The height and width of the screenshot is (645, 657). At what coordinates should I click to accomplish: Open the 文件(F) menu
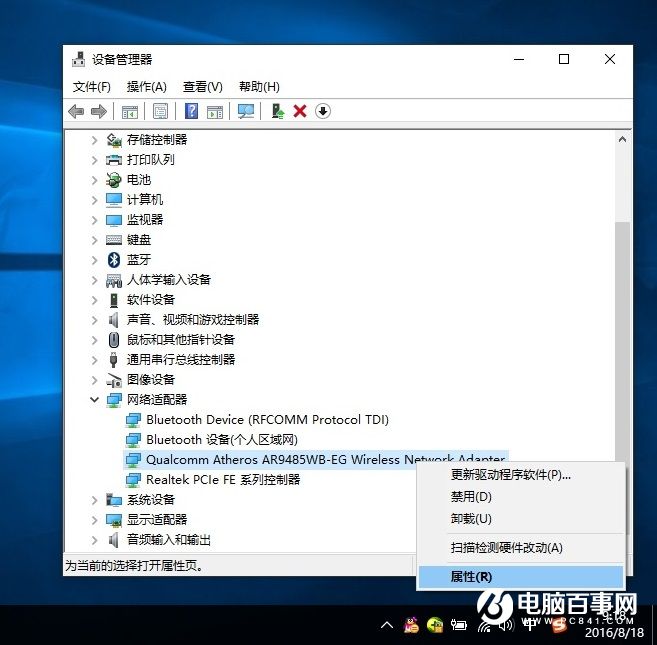point(92,87)
